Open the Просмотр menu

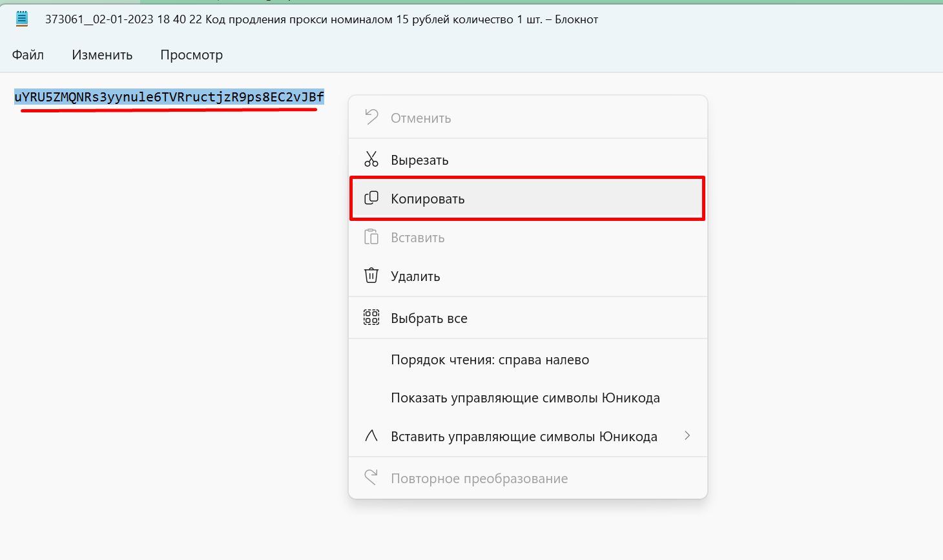tap(191, 55)
